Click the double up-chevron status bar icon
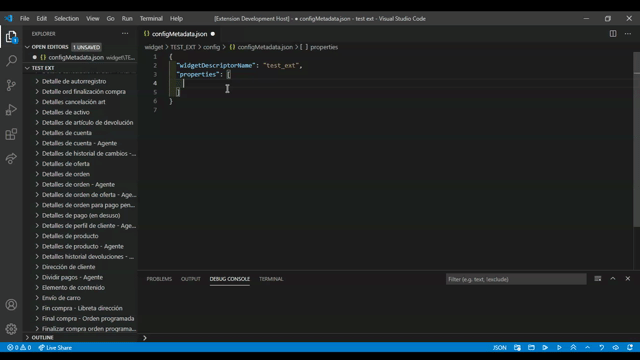This screenshot has height=360, width=640. (x=573, y=348)
